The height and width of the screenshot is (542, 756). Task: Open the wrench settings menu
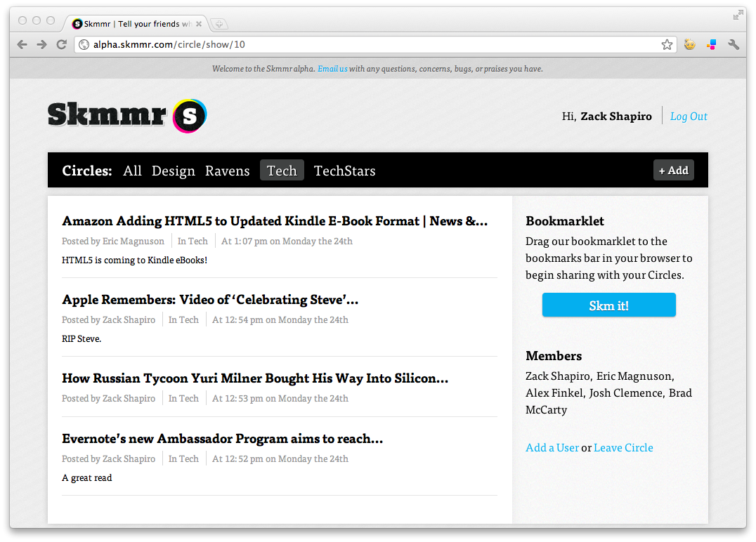tap(734, 45)
